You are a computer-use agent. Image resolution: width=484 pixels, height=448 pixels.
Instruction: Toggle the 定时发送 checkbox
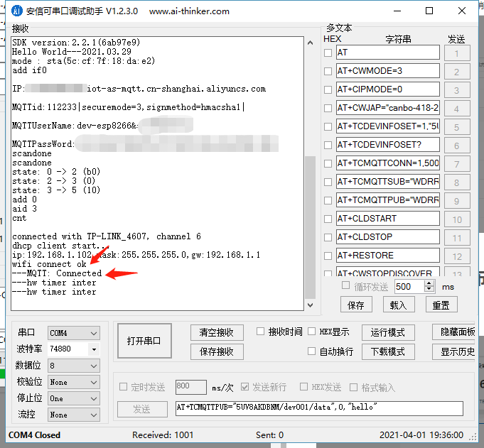pyautogui.click(x=123, y=387)
